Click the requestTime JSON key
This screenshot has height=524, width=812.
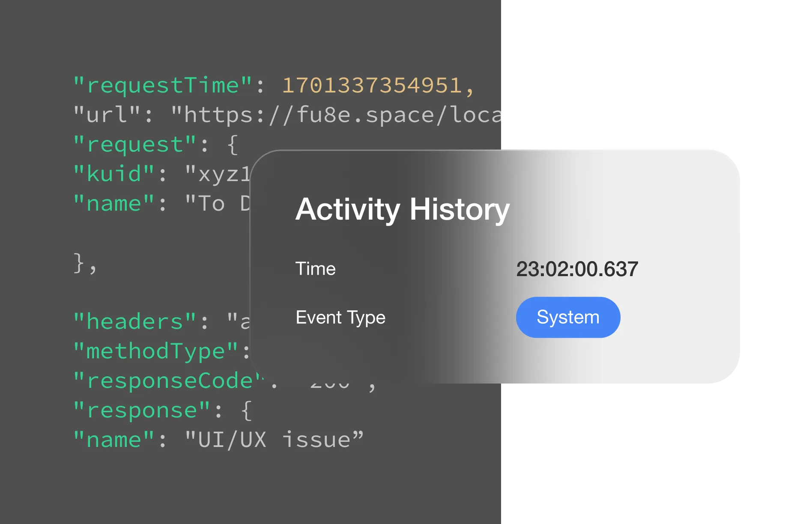(158, 85)
